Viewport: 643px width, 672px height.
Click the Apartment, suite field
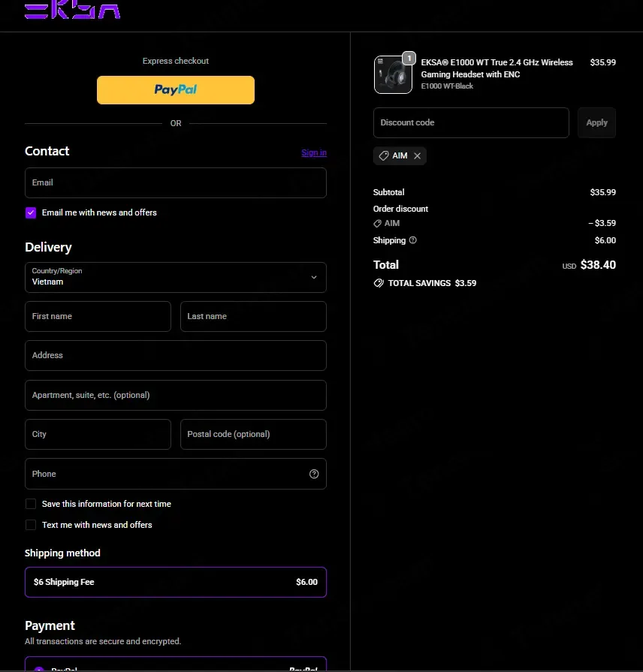click(176, 396)
